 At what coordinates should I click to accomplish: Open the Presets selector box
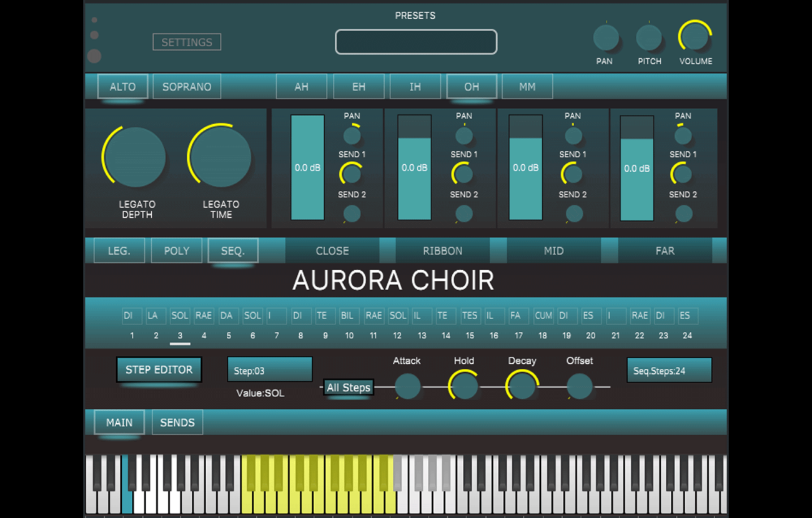[416, 42]
